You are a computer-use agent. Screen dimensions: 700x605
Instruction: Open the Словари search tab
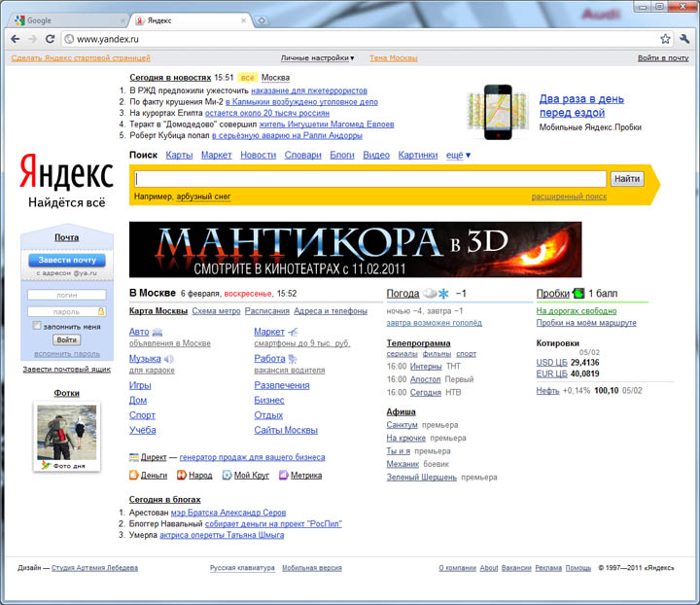click(x=302, y=155)
